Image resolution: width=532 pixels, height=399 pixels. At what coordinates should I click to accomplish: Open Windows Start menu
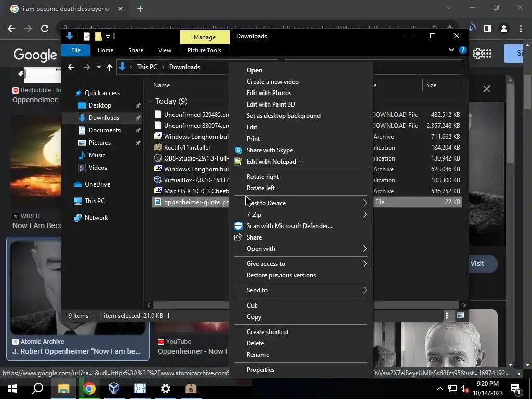tap(12, 389)
